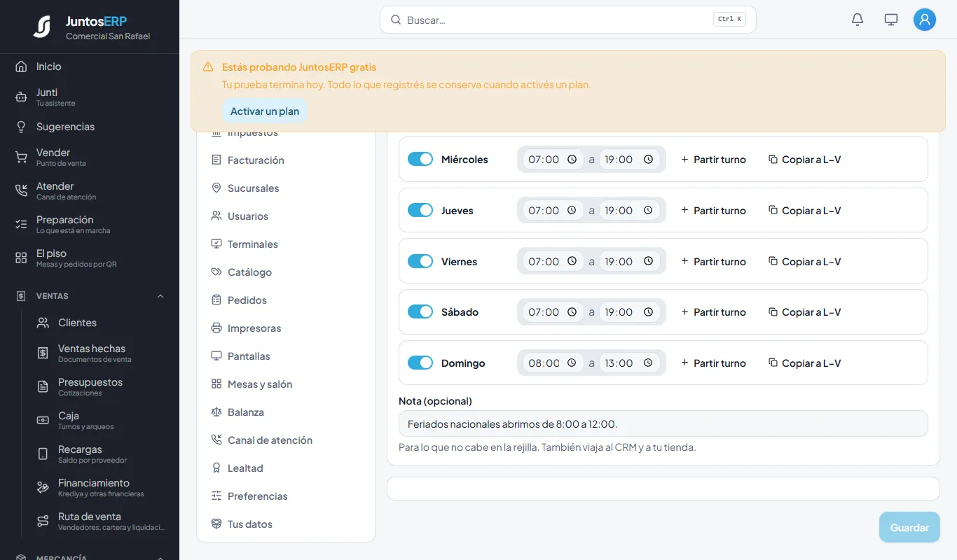
Task: Collapse the VENTAS section chevron
Action: click(x=160, y=296)
